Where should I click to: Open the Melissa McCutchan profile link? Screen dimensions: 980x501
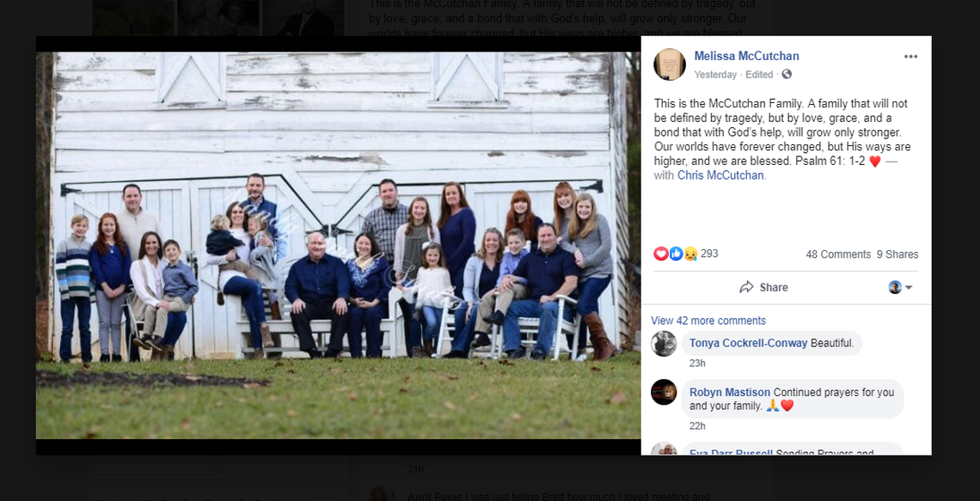tap(746, 56)
